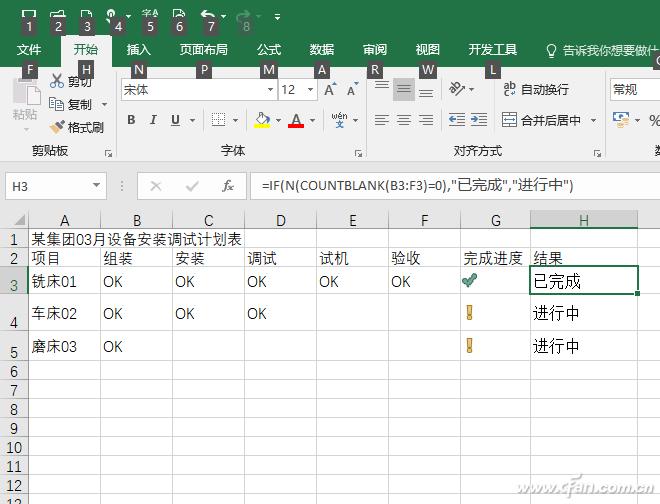The width and height of the screenshot is (660, 504).
Task: Click the green checkmark in G3
Action: tap(469, 280)
